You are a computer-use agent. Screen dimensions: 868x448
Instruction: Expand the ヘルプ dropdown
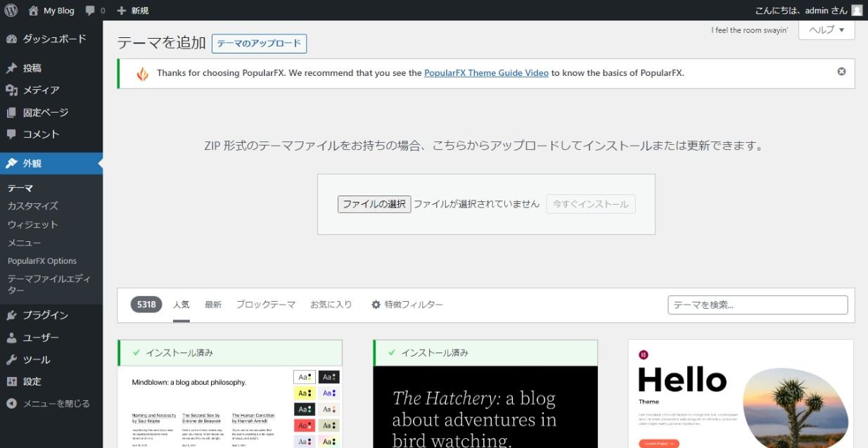point(826,30)
